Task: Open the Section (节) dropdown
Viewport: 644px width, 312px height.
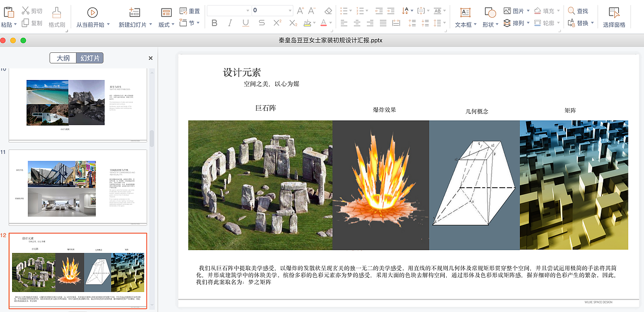Action: coord(190,23)
